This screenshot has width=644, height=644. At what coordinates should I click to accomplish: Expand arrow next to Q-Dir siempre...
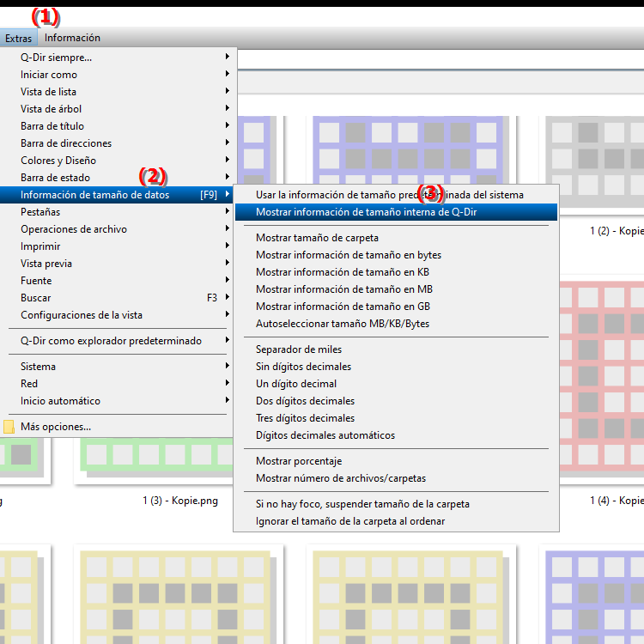pyautogui.click(x=228, y=57)
